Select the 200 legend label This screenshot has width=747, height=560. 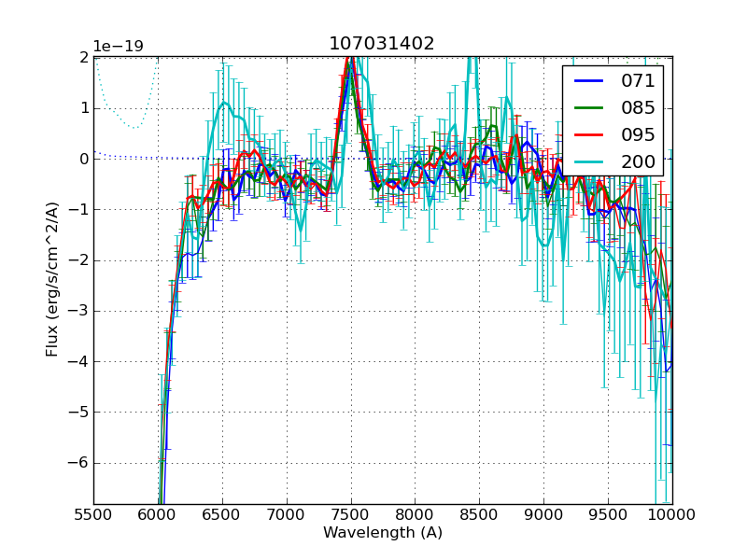pyautogui.click(x=639, y=161)
